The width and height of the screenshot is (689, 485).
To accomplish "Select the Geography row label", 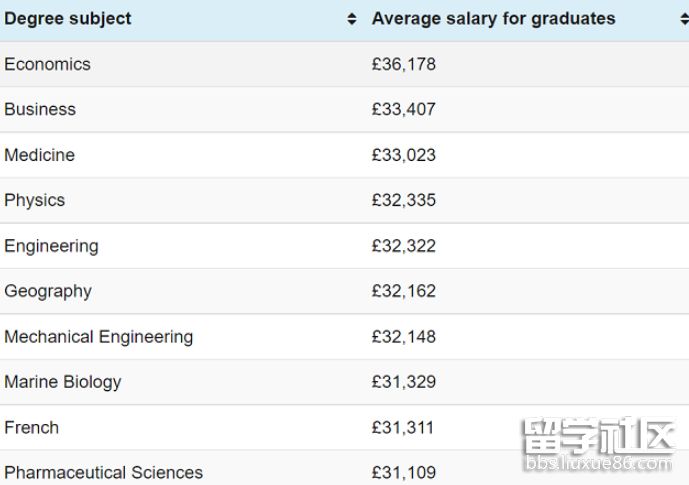I will pos(48,291).
